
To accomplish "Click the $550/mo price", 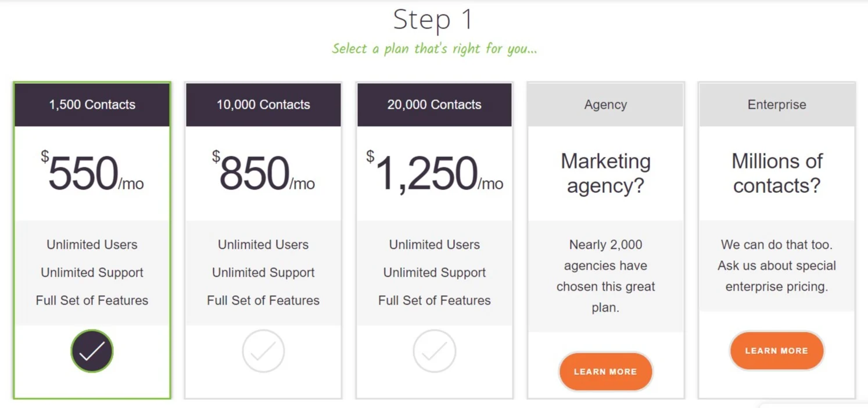I will (92, 173).
